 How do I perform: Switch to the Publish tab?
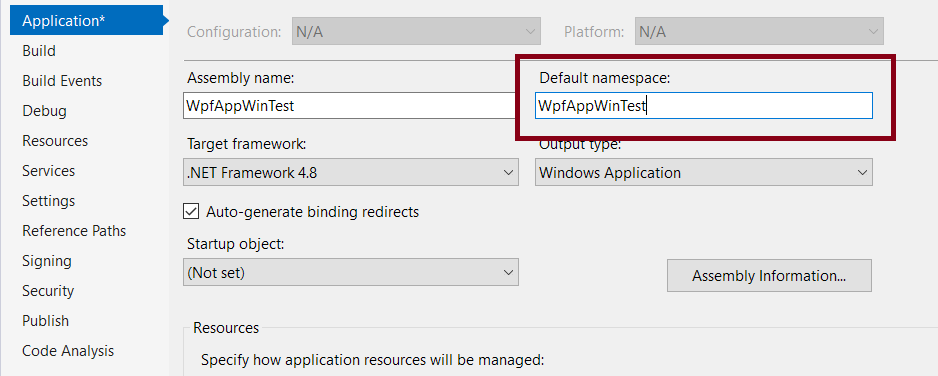click(x=45, y=320)
